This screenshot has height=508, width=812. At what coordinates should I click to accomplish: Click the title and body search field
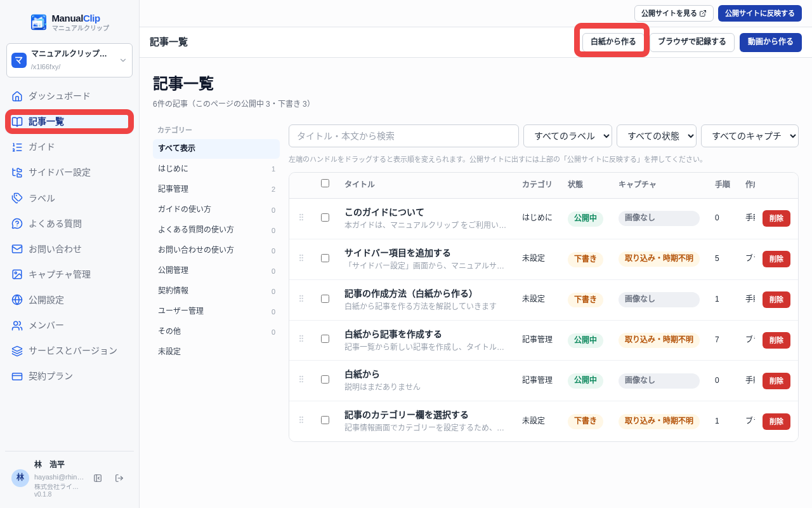pyautogui.click(x=403, y=136)
